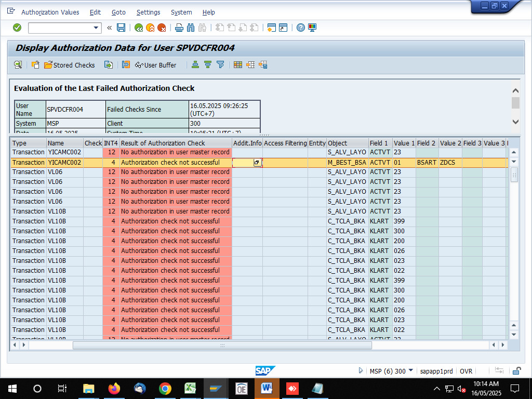The image size is (532, 399).
Task: Click the lock icon in status bar
Action: tap(516, 371)
